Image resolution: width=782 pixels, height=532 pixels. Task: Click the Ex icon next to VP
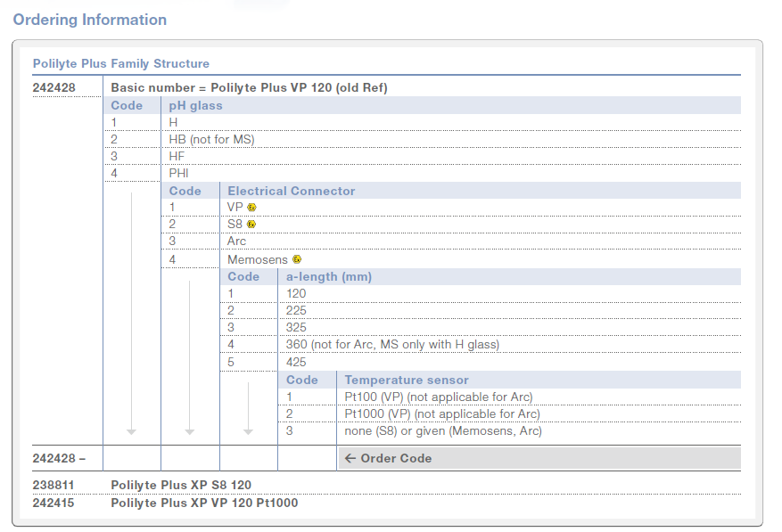251,208
